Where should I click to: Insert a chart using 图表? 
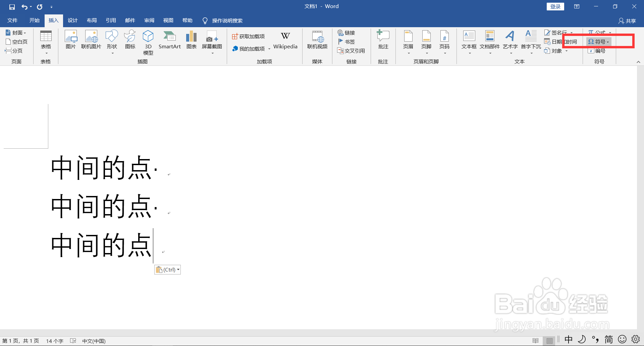192,40
